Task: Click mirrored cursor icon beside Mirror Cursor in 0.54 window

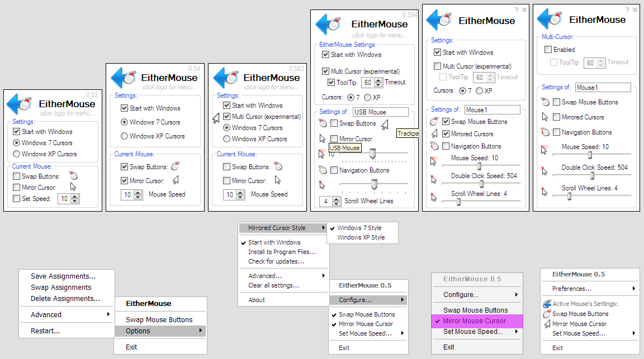Action: click(175, 180)
